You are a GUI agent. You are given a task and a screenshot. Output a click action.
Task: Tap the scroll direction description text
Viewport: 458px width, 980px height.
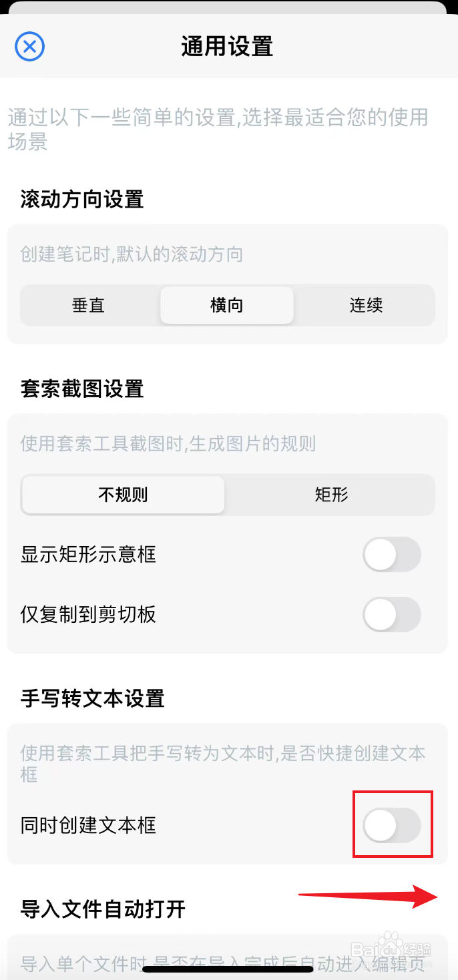[134, 254]
